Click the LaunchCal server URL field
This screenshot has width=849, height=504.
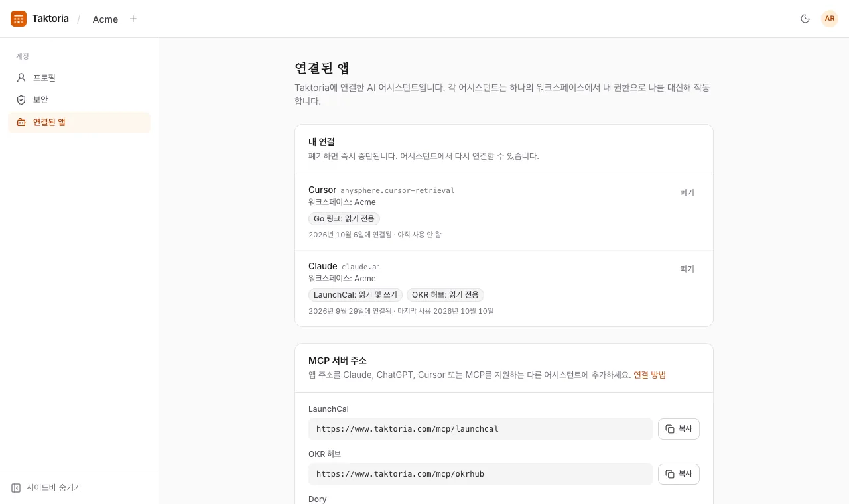point(480,429)
